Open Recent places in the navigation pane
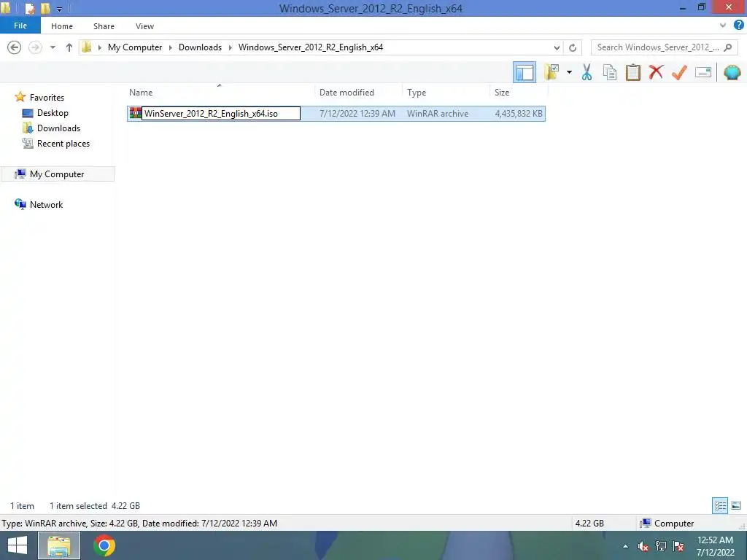Image resolution: width=747 pixels, height=560 pixels. coord(63,144)
